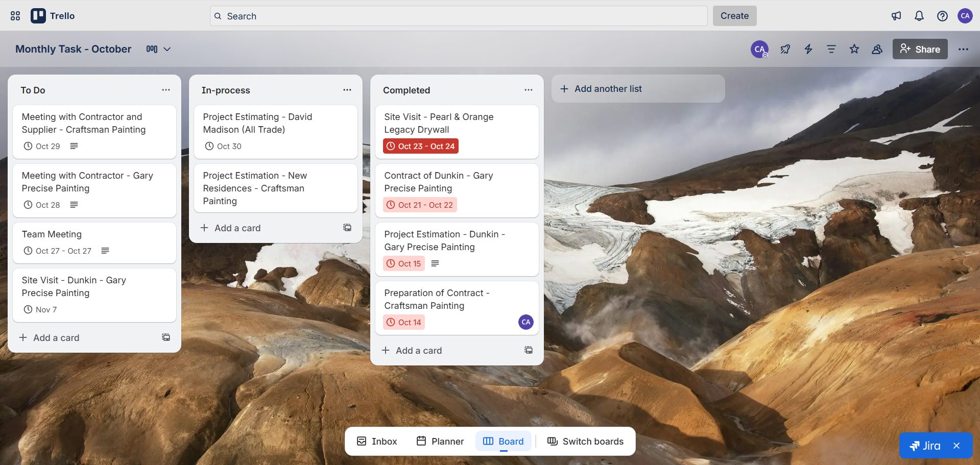Open the CA account avatar in top bar
The height and width of the screenshot is (465, 980).
point(965,16)
